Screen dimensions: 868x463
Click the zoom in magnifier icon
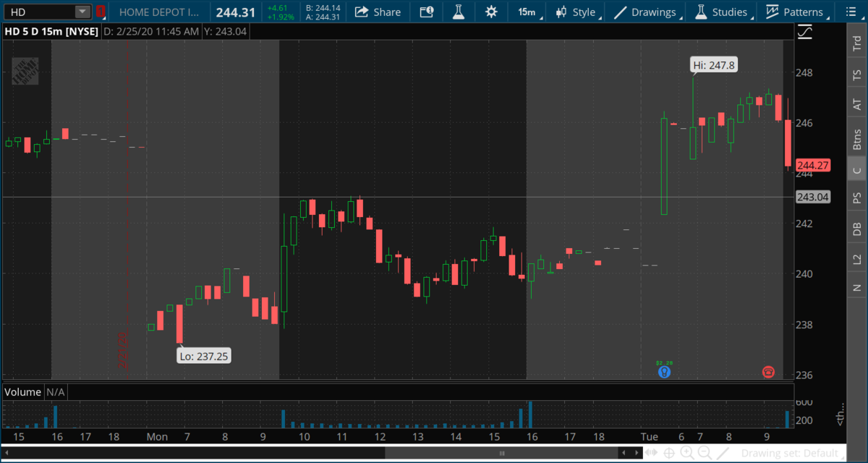pyautogui.click(x=686, y=453)
